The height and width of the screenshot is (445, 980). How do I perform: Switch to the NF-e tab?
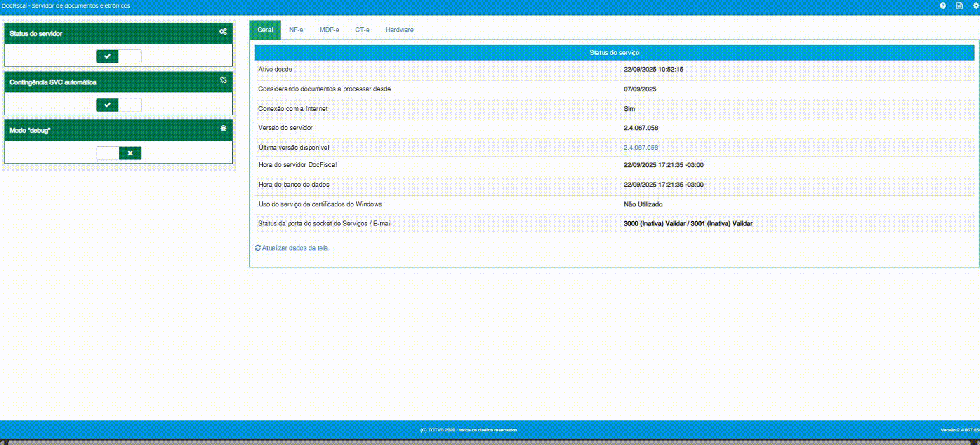coord(296,30)
